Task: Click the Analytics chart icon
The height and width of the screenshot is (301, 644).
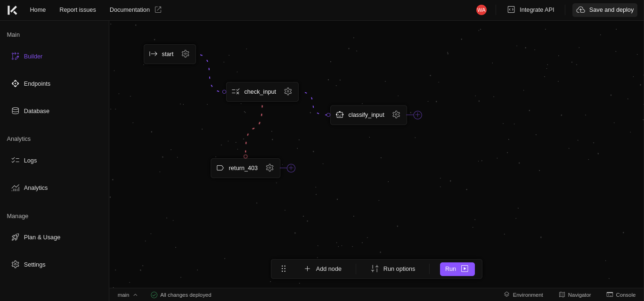Action: pyautogui.click(x=16, y=188)
